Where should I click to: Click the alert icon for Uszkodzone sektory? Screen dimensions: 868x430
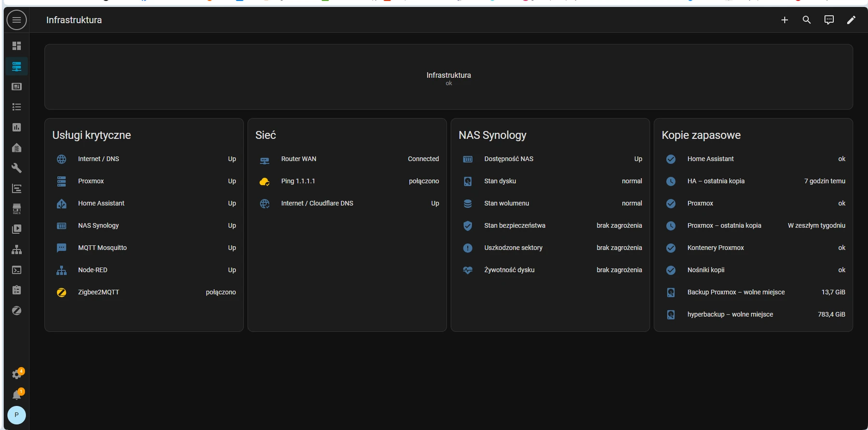tap(468, 248)
